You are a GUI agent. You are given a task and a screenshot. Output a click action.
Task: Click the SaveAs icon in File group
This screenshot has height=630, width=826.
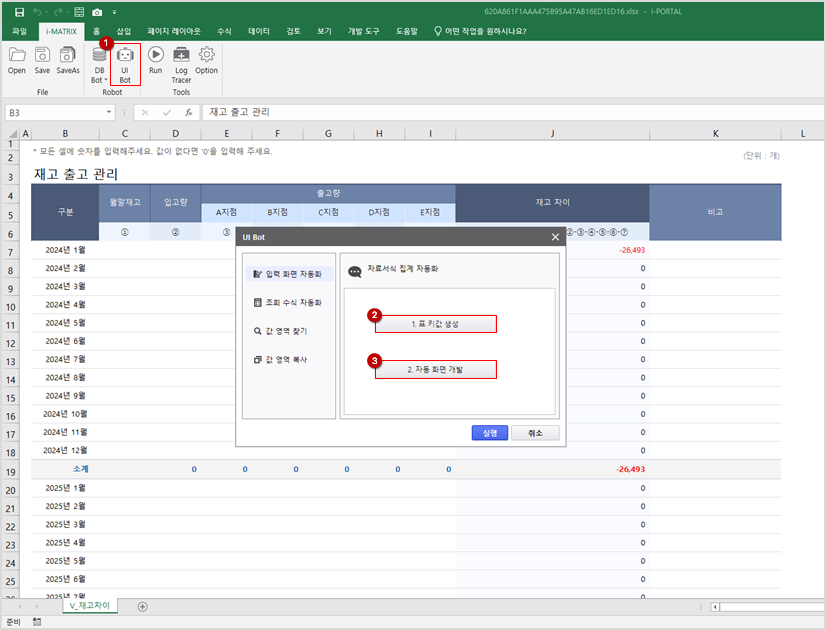click(68, 61)
